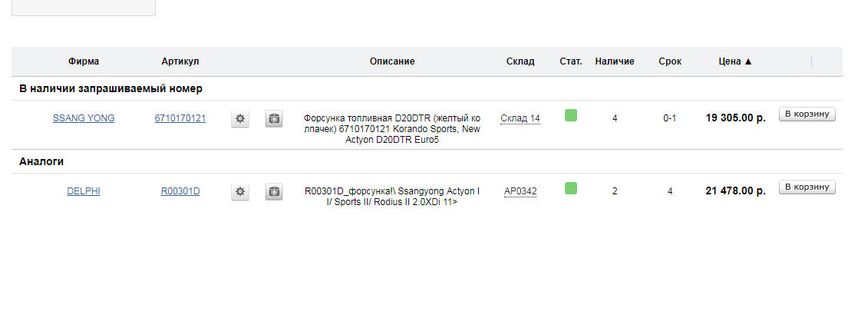Image resolution: width=868 pixels, height=328 pixels.
Task: Click green status indicator for DELPHI row
Action: point(571,188)
